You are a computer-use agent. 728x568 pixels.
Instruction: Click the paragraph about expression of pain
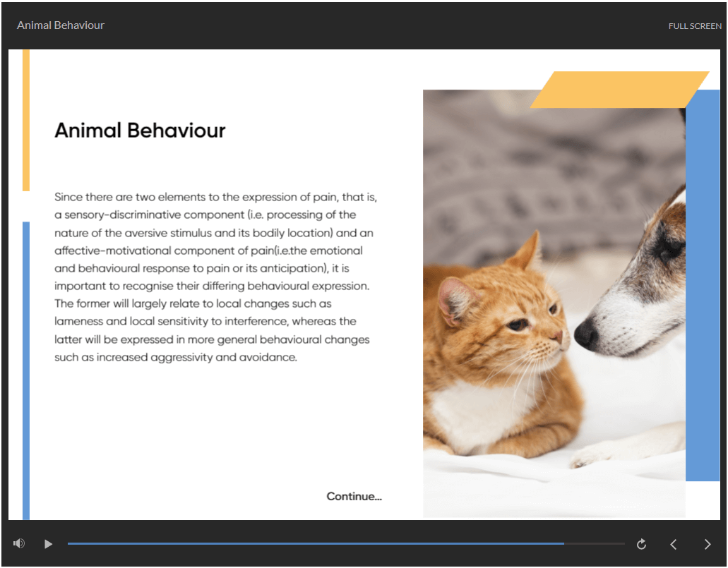click(219, 277)
